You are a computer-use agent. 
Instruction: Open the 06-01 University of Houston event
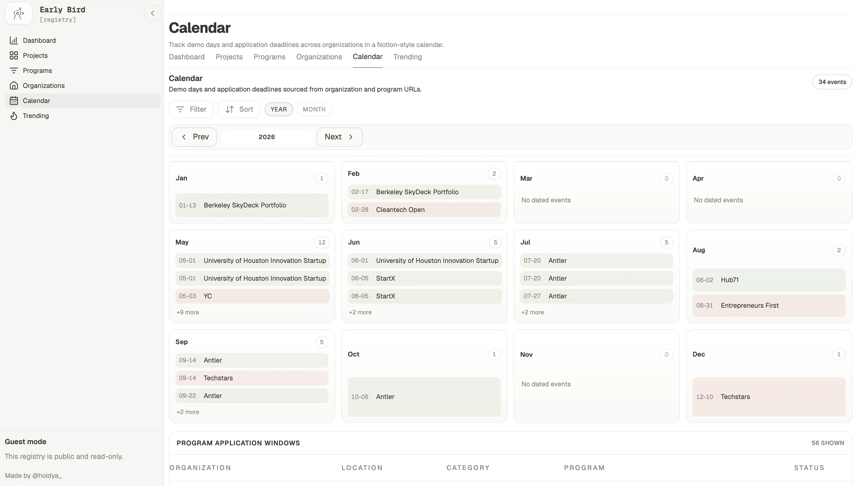pyautogui.click(x=425, y=260)
